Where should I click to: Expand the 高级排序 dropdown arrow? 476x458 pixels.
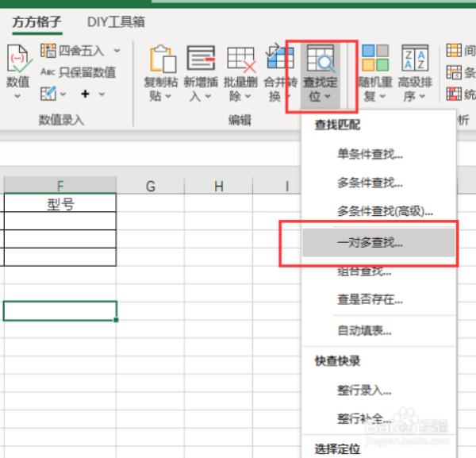tap(422, 96)
